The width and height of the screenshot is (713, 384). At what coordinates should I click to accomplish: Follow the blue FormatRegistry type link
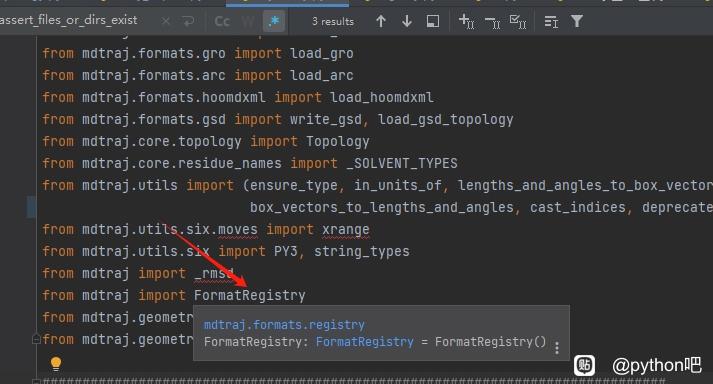[x=365, y=342]
